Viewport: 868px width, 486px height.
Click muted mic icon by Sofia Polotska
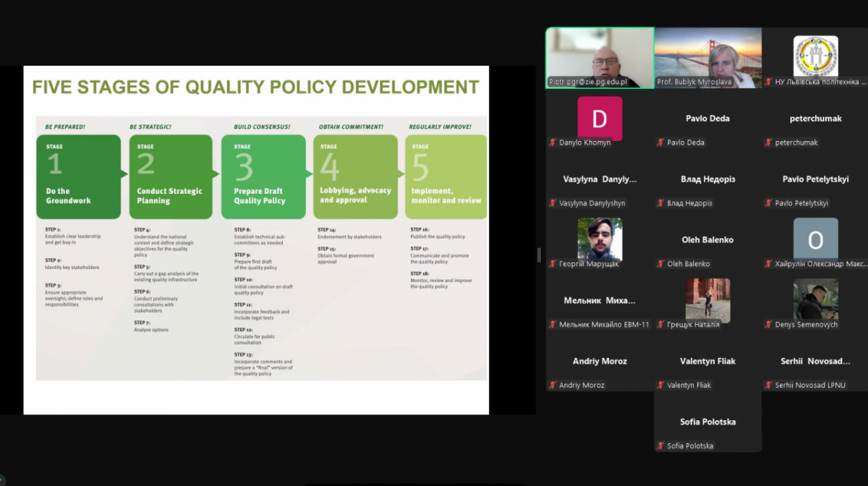(660, 446)
